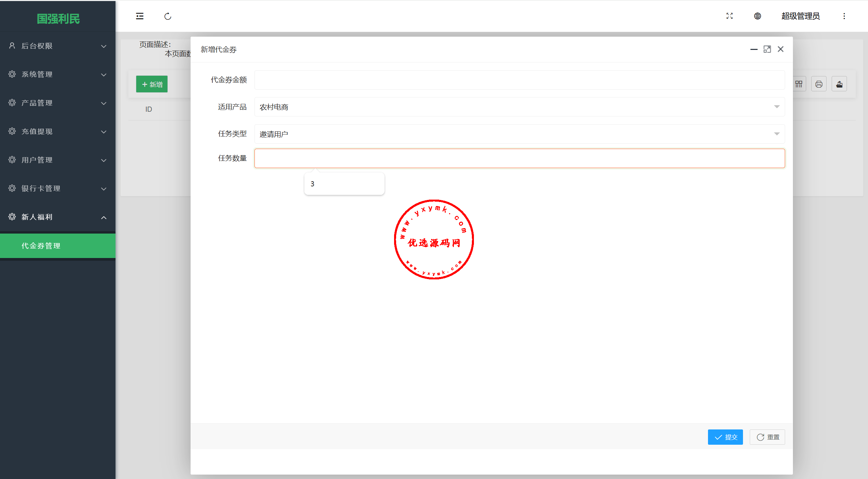This screenshot has width=868, height=479.
Task: Expand the 用户管理 sidebar menu
Action: [58, 160]
